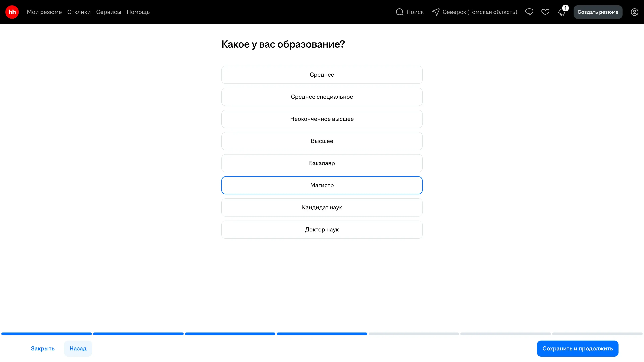Choose the Высшее option
644x362 pixels.
[x=322, y=141]
